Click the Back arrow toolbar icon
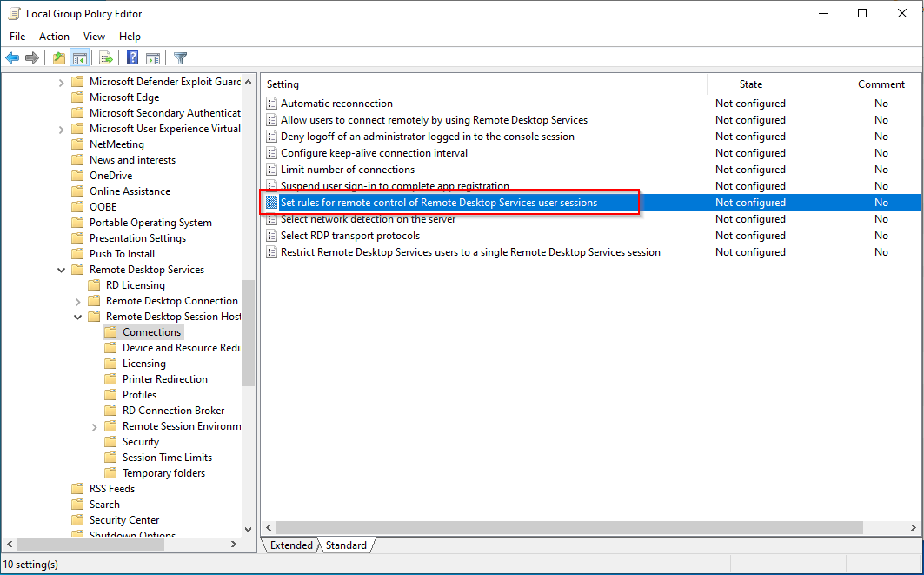This screenshot has width=924, height=575. tap(12, 58)
